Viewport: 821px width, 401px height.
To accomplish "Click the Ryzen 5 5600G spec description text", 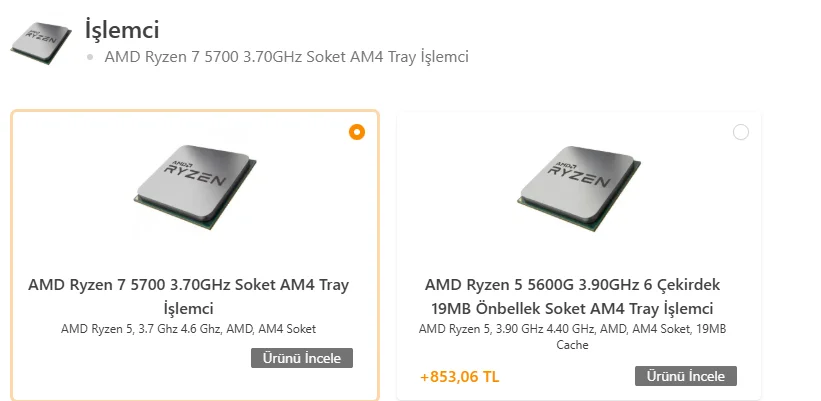I will tap(572, 336).
